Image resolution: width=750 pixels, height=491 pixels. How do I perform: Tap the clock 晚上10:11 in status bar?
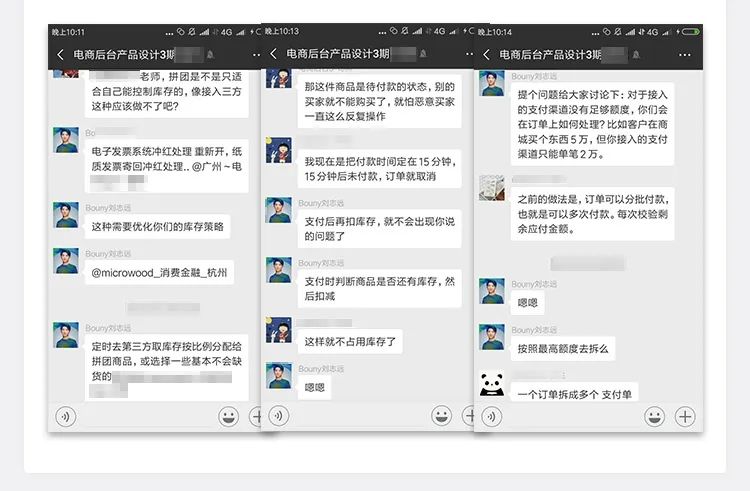(x=68, y=32)
